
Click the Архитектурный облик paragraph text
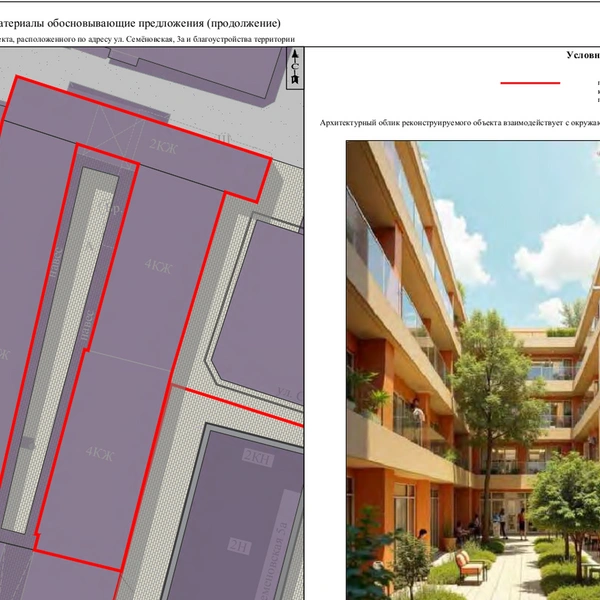pos(460,123)
